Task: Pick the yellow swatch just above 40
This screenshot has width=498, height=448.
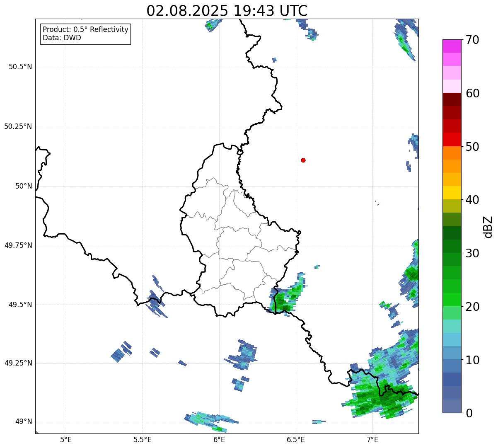Action: pyautogui.click(x=452, y=193)
